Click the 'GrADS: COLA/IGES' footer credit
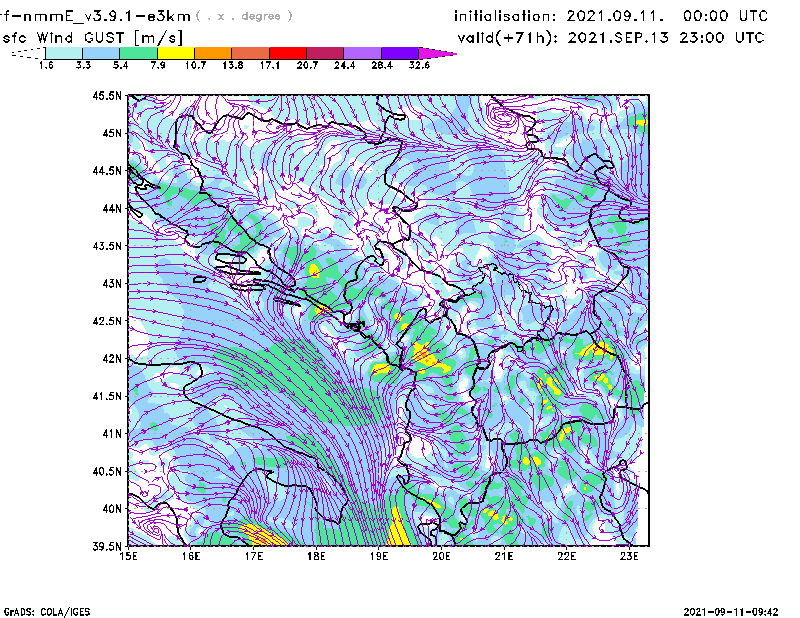Image resolution: width=800 pixels, height=618 pixels. [x=46, y=612]
